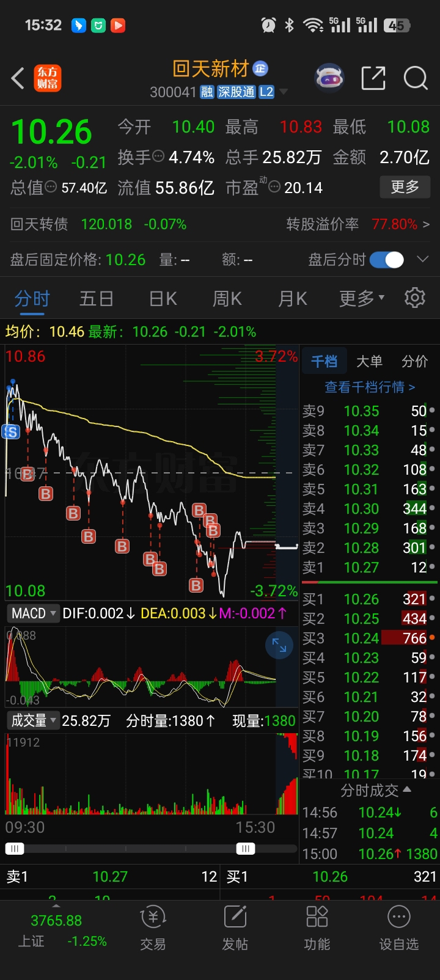Viewport: 440px width, 980px height.
Task: Open the 成交量 indicator dropdown
Action: click(33, 720)
